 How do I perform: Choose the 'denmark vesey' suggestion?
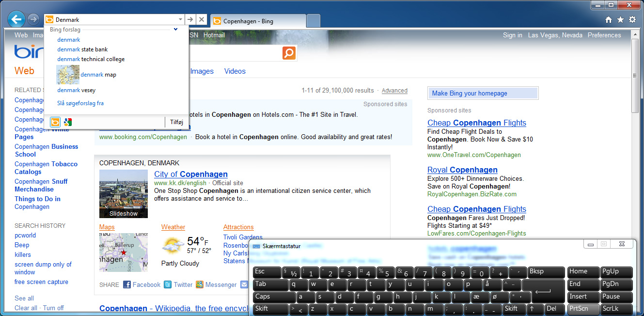click(76, 90)
